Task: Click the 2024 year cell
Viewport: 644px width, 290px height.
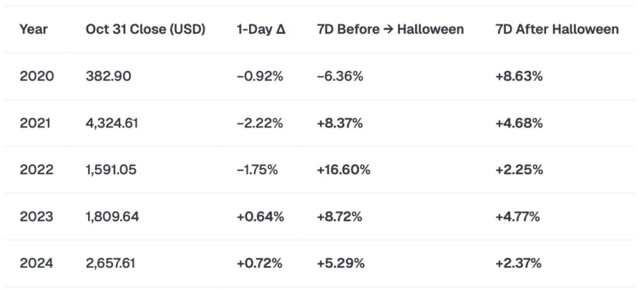Action: 36,264
